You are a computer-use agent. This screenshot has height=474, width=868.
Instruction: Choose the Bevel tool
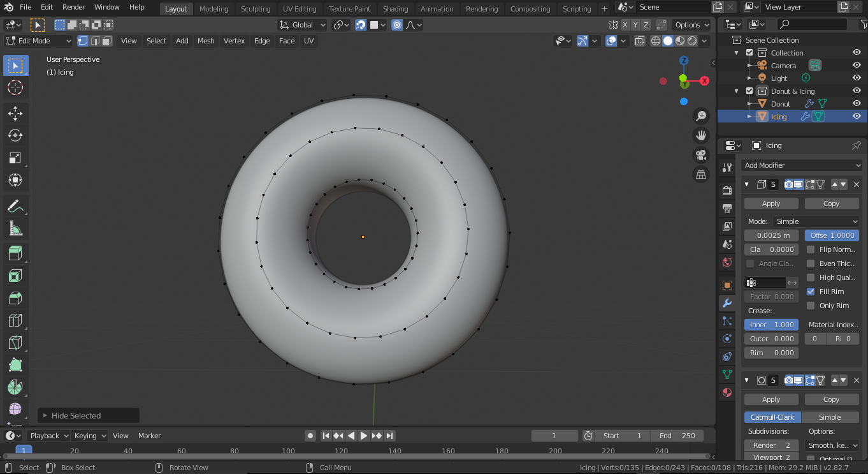coord(15,298)
